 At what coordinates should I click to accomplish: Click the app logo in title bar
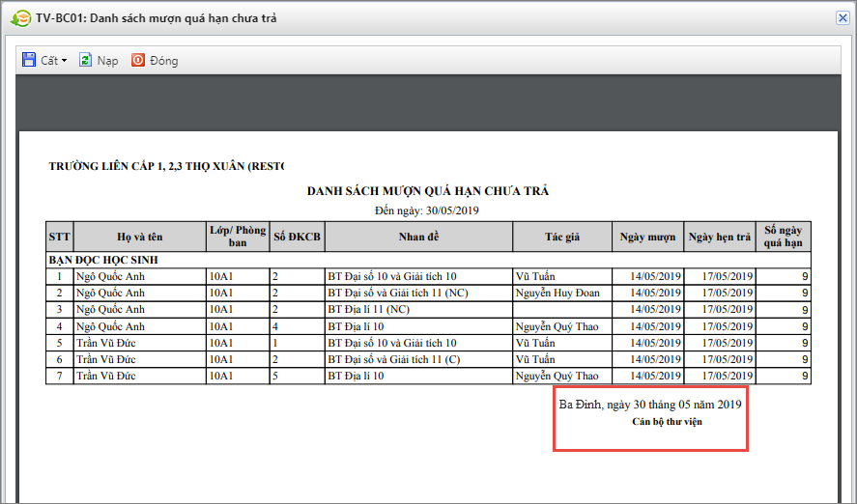pyautogui.click(x=20, y=18)
